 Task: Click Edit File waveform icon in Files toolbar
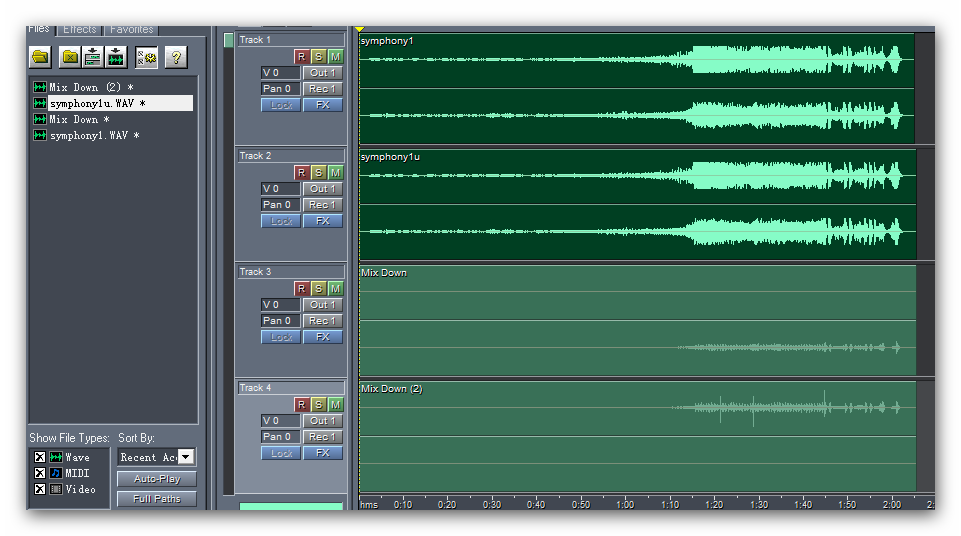tap(116, 58)
